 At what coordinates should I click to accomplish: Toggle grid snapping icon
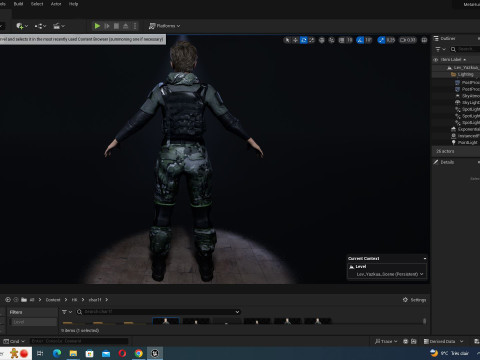pos(342,40)
